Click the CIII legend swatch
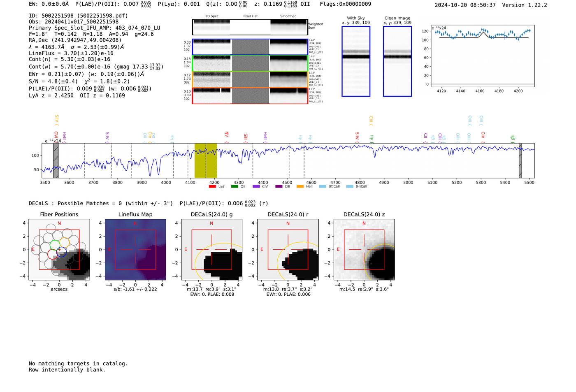 coord(279,187)
